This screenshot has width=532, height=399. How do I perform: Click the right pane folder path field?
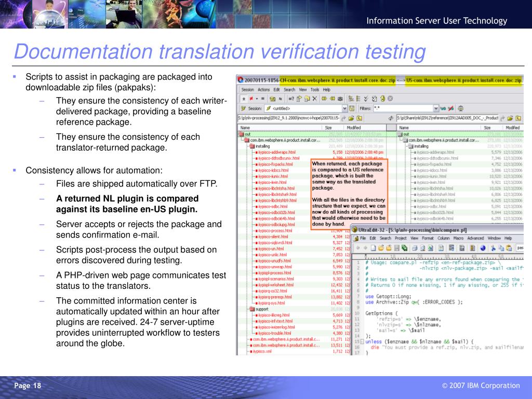tap(447, 118)
